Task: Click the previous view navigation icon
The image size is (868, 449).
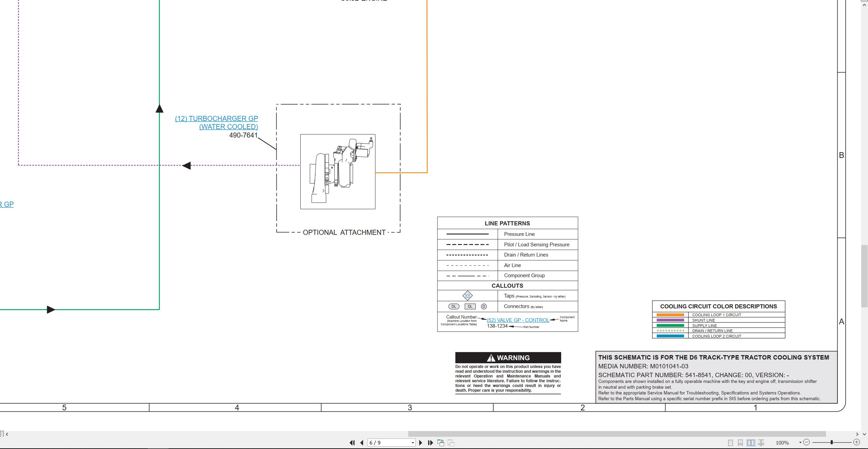Action: (x=441, y=443)
